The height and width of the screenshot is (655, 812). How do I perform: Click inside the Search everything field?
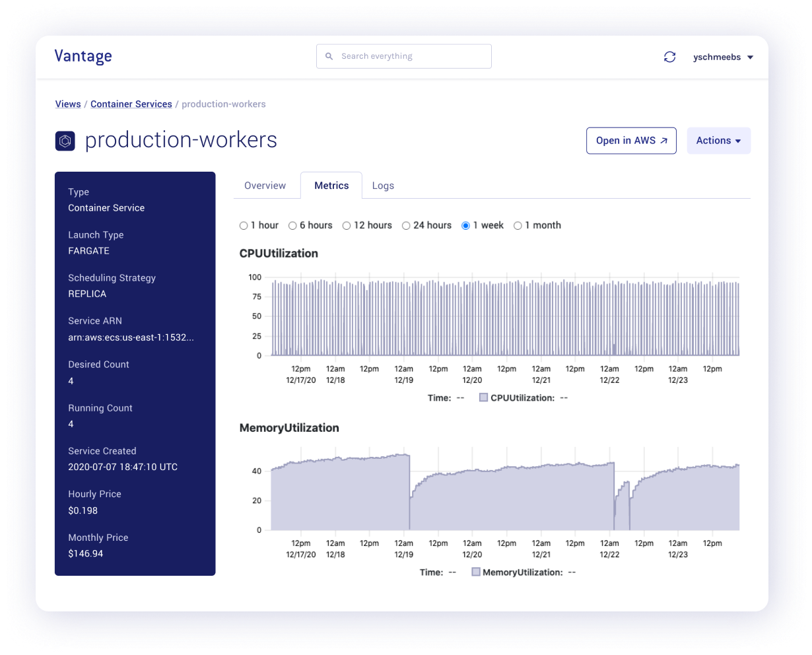click(403, 56)
